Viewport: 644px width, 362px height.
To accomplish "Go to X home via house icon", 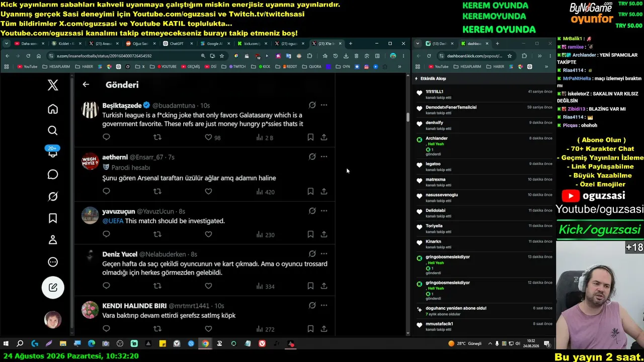I will click(53, 109).
